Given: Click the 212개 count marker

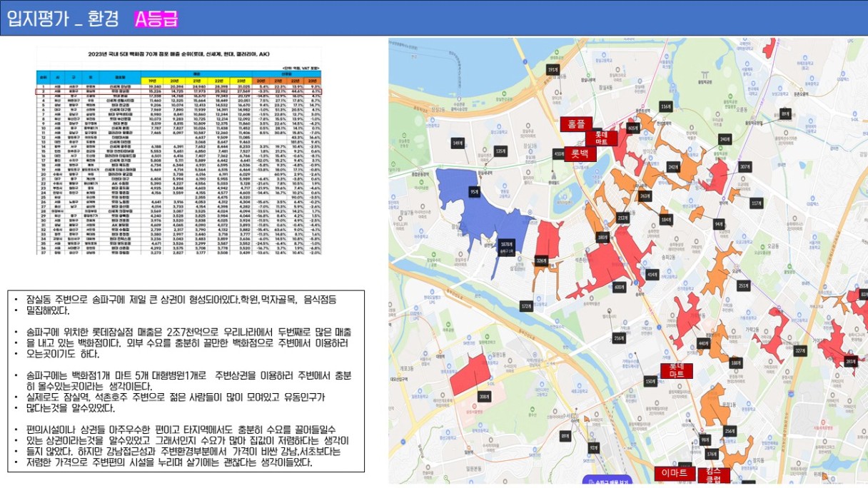Looking at the screenshot, I should (622, 218).
